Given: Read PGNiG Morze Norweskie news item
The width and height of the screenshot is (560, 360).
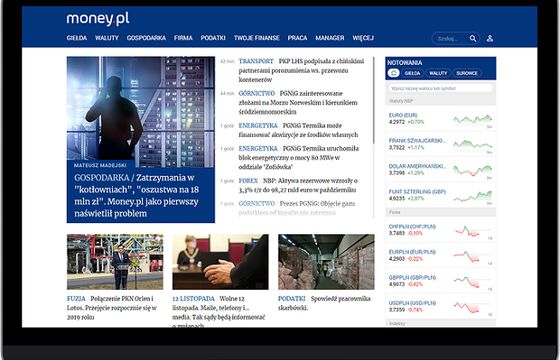Looking at the screenshot, I should (x=298, y=102).
